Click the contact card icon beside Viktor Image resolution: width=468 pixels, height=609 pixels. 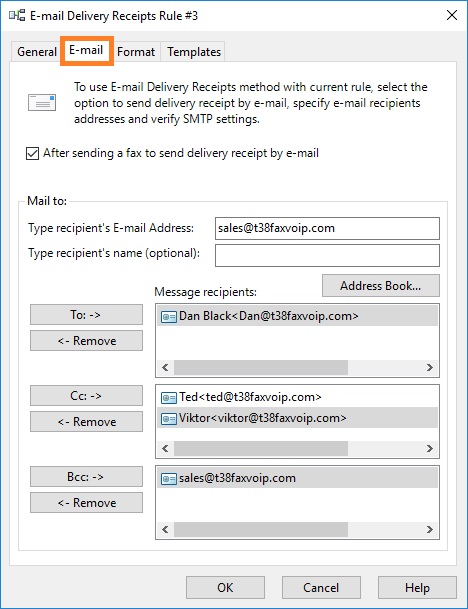coord(169,419)
